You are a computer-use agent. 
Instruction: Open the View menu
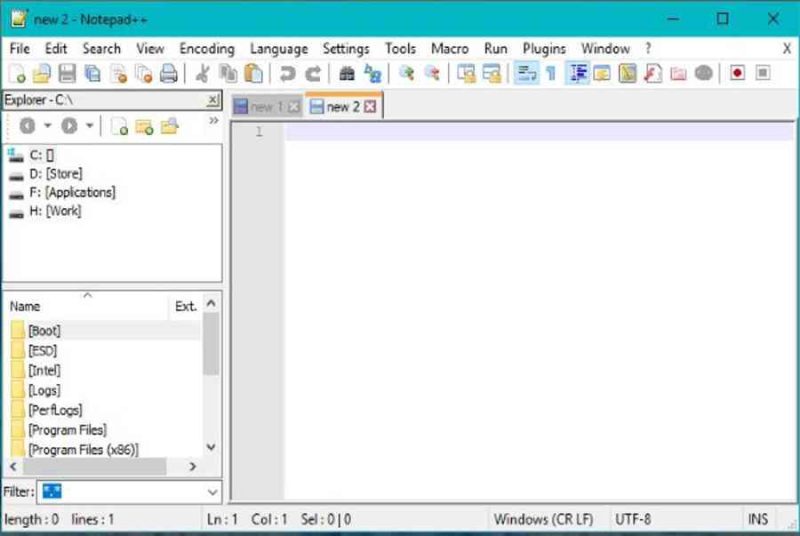point(150,49)
